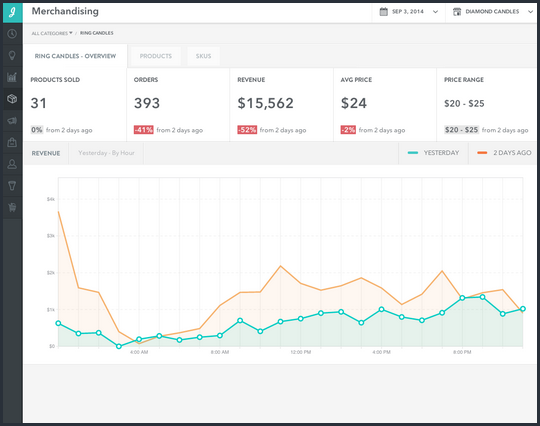Click the Merchandising page title
540x426 pixels.
pos(65,11)
